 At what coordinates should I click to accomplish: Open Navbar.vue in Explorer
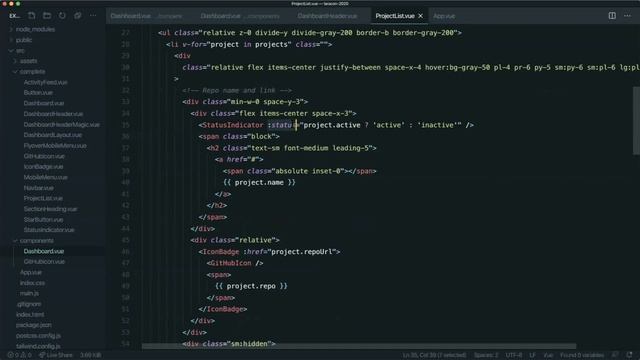pyautogui.click(x=38, y=188)
